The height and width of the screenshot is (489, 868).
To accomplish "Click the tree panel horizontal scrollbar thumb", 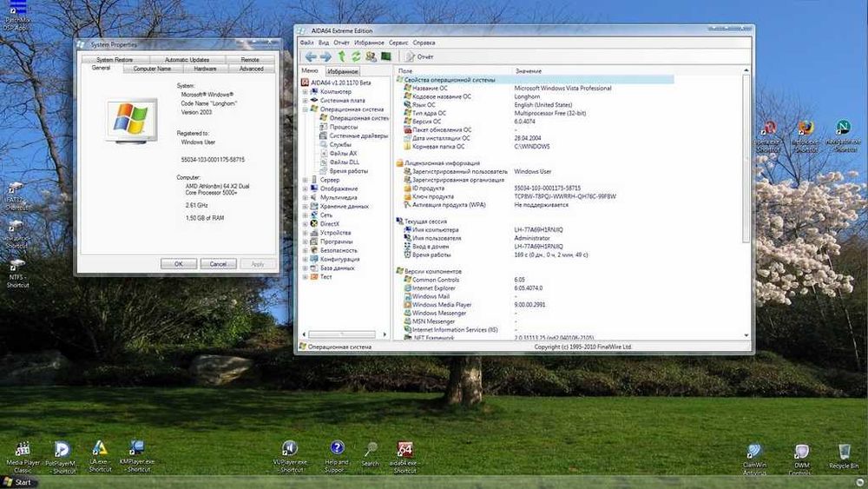I will tap(341, 334).
